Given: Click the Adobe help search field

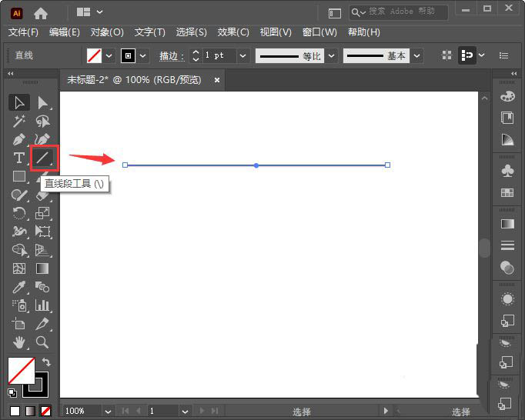Looking at the screenshot, I should pyautogui.click(x=399, y=12).
